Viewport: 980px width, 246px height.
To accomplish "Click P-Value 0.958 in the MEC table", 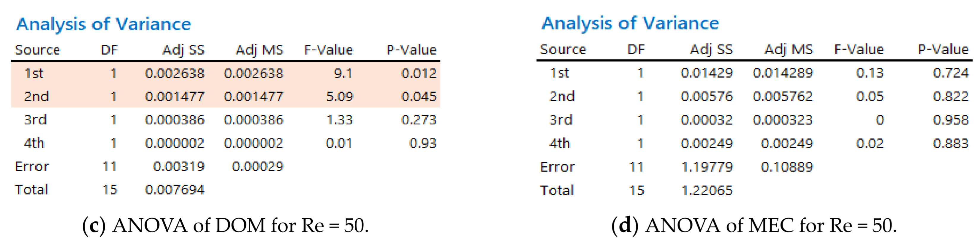I will (x=950, y=120).
